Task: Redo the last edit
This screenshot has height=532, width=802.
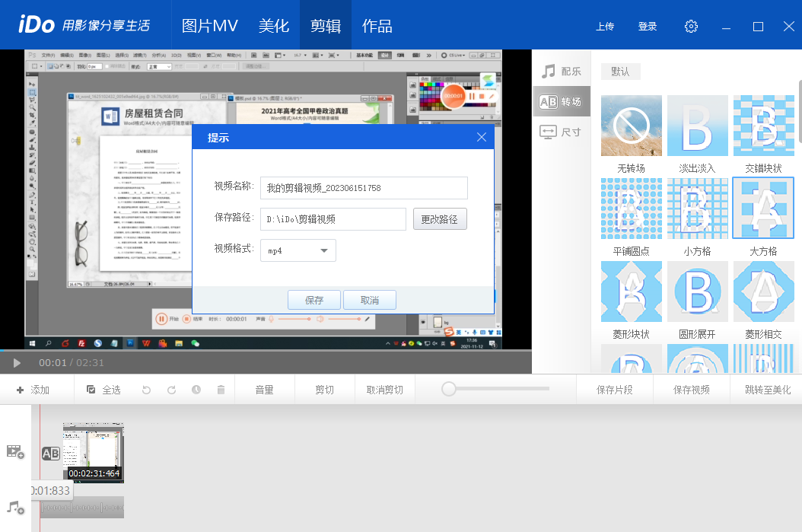Action: 170,389
